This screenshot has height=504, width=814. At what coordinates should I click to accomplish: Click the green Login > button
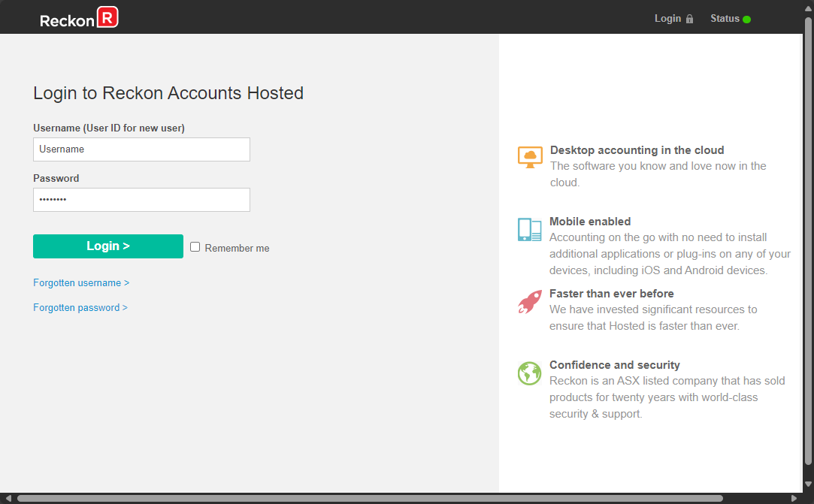point(108,246)
